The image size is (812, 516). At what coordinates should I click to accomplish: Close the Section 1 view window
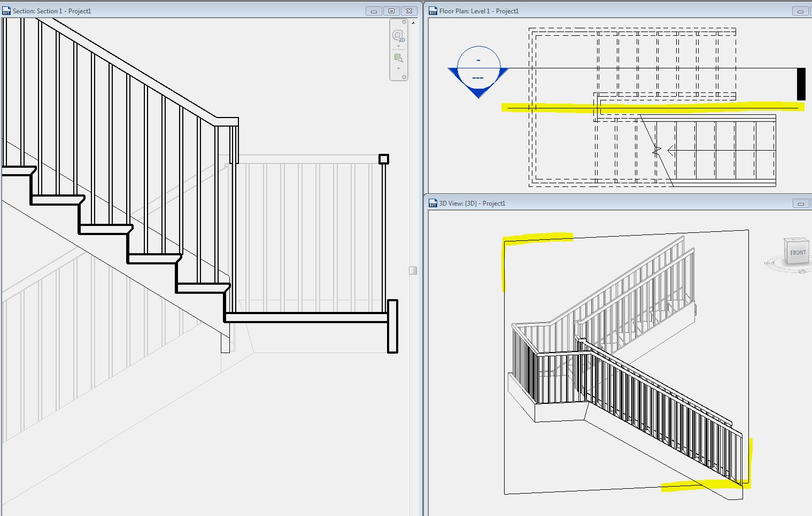pyautogui.click(x=409, y=11)
